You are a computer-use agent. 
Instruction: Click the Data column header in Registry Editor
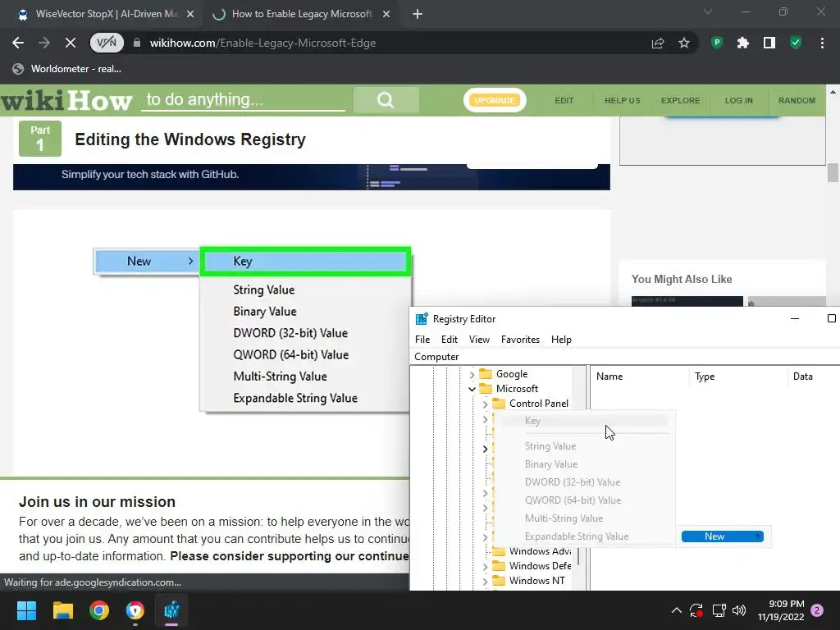814,377
